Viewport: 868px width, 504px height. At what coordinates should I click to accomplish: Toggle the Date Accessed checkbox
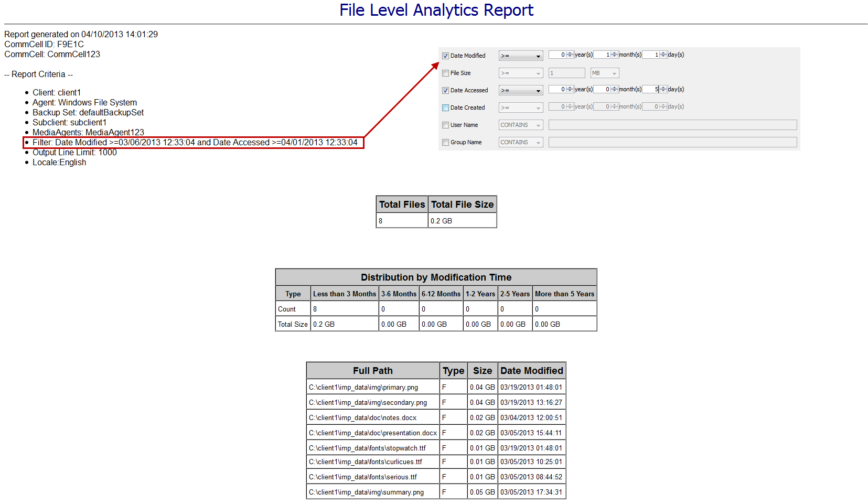tap(445, 90)
